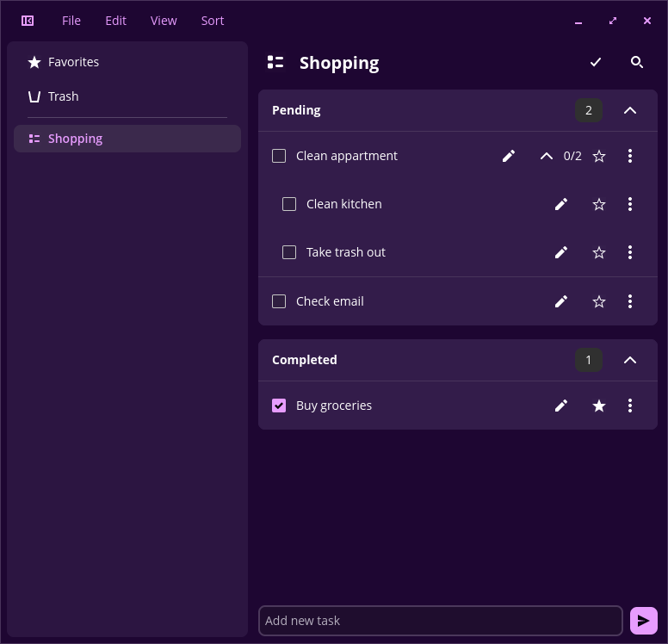Submit new task with send arrow button
Screen dimensions: 668x644
pyautogui.click(x=644, y=621)
